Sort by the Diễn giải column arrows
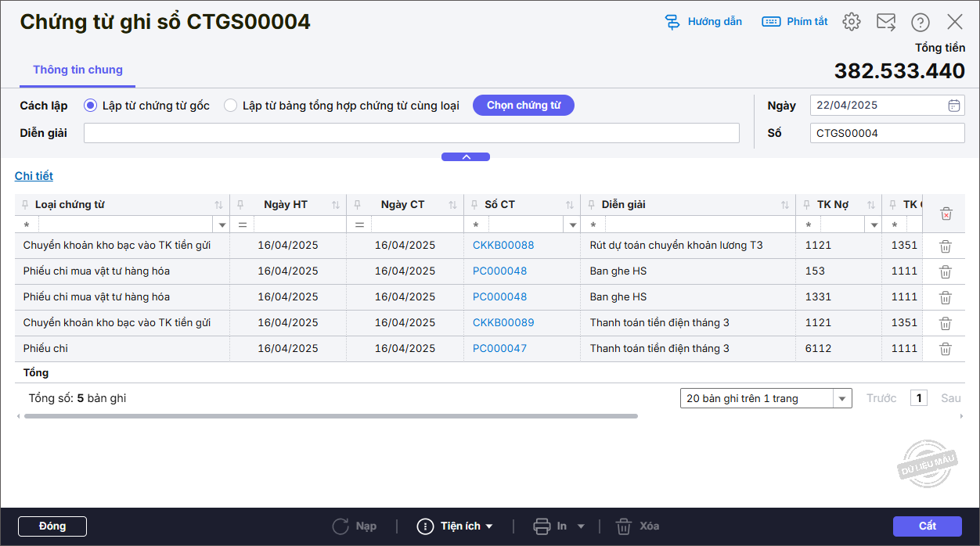 coord(785,205)
